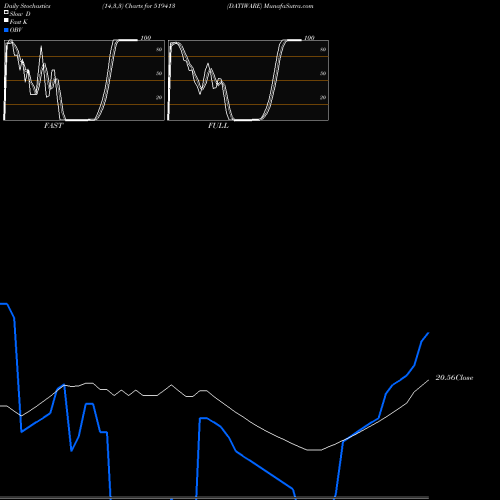
Task: Select the '(14,3,3) Charts for 519413' text
Action: pos(139,6)
